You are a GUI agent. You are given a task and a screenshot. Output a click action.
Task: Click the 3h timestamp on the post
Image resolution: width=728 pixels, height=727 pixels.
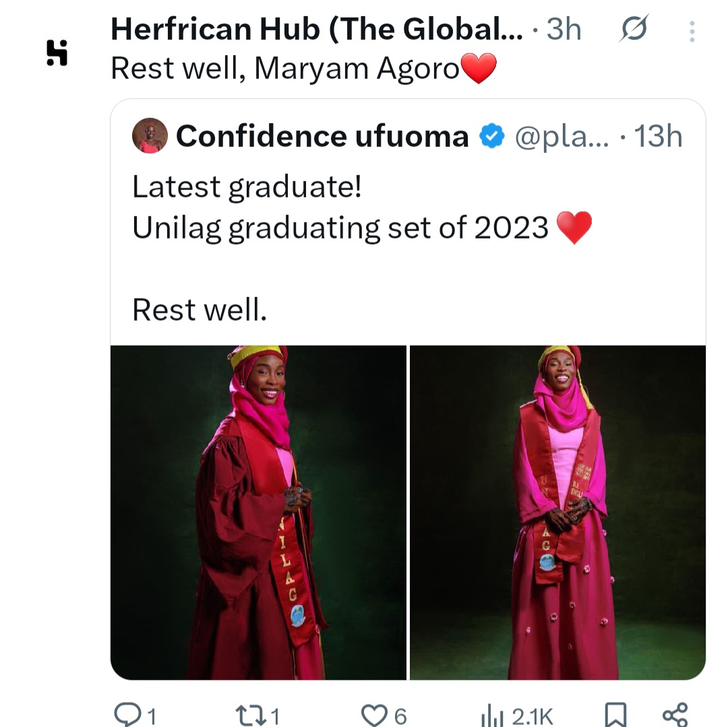pos(564,30)
